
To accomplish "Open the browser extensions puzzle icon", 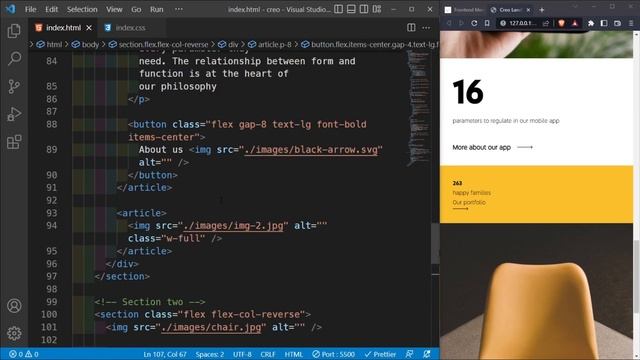I will pyautogui.click(x=591, y=23).
